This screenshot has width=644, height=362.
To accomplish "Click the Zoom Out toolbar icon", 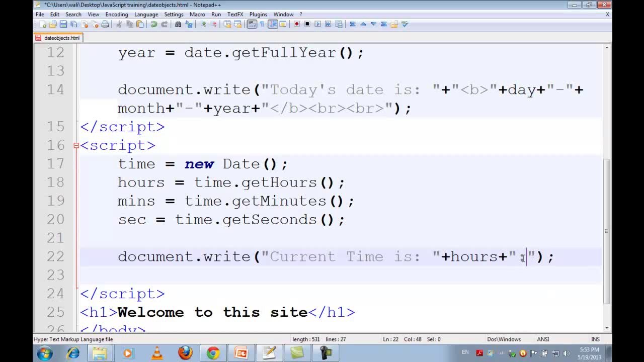I will click(x=214, y=24).
